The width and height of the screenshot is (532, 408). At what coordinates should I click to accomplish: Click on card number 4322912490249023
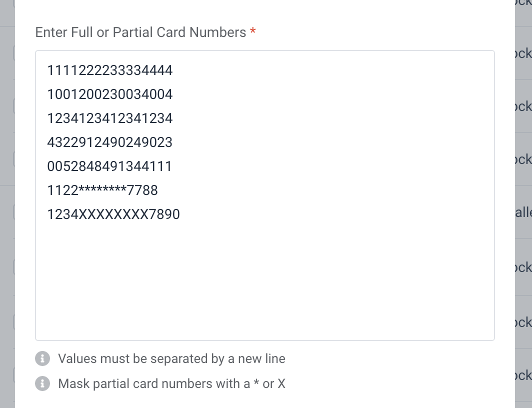pyautogui.click(x=109, y=142)
